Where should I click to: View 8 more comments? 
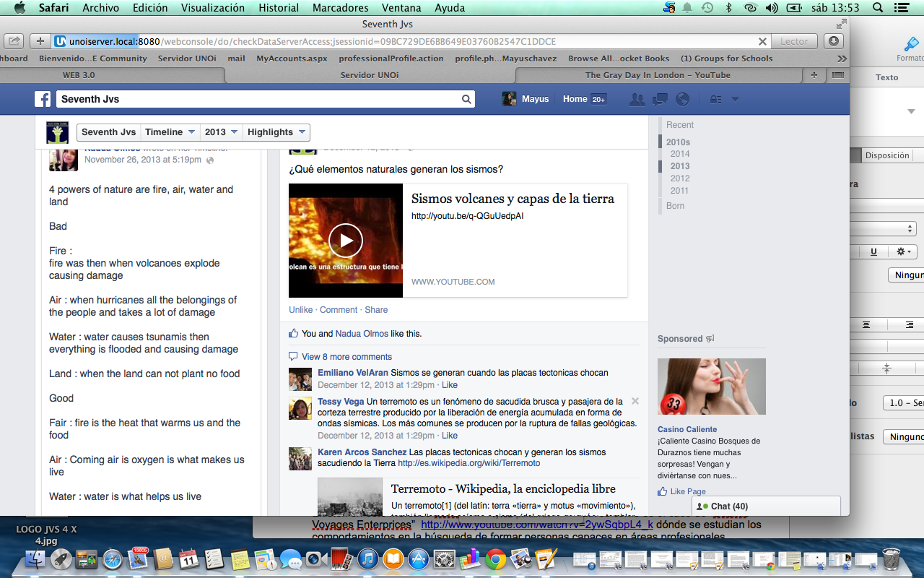click(346, 357)
